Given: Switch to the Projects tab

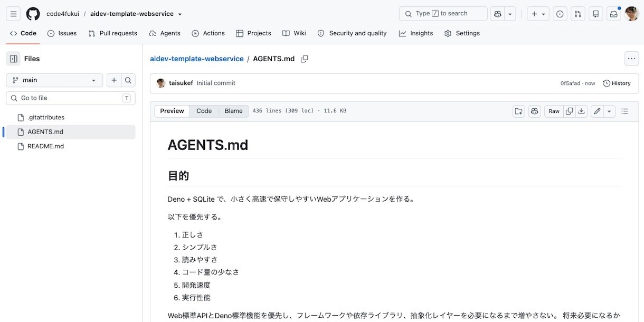Looking at the screenshot, I should click(253, 33).
